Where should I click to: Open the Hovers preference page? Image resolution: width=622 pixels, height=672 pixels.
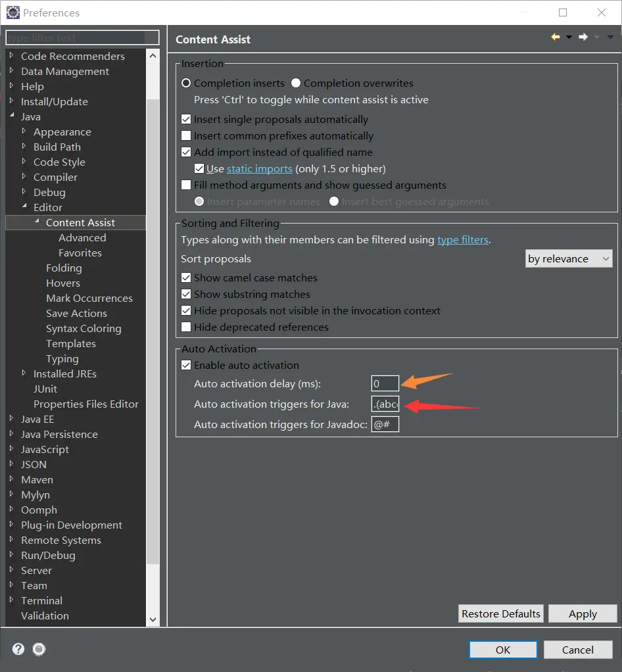click(x=63, y=283)
